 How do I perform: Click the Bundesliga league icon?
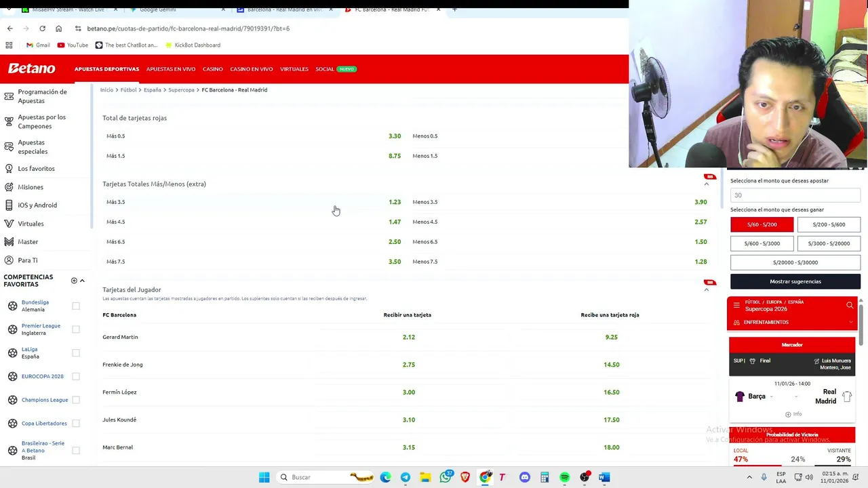12,306
